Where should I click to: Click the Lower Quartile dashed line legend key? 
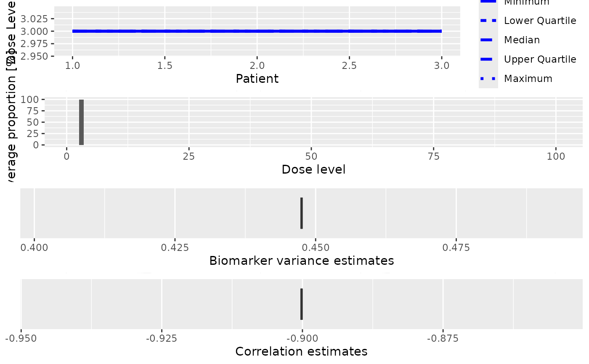tap(488, 20)
